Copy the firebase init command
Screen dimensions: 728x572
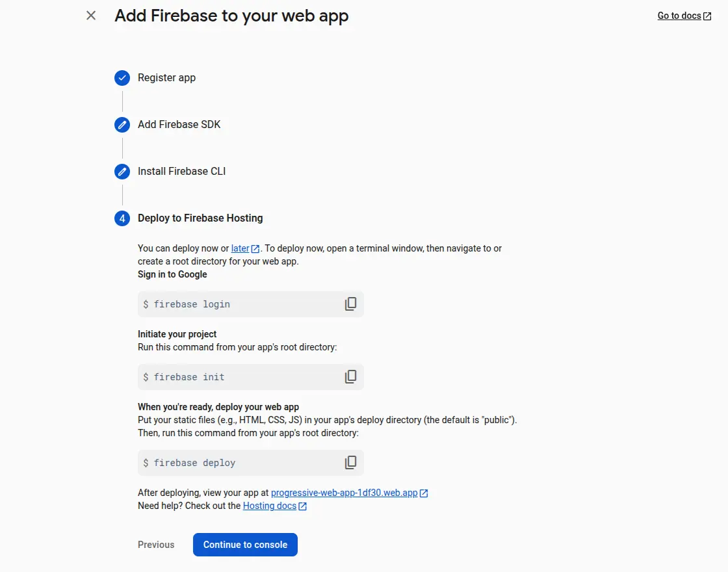(350, 377)
